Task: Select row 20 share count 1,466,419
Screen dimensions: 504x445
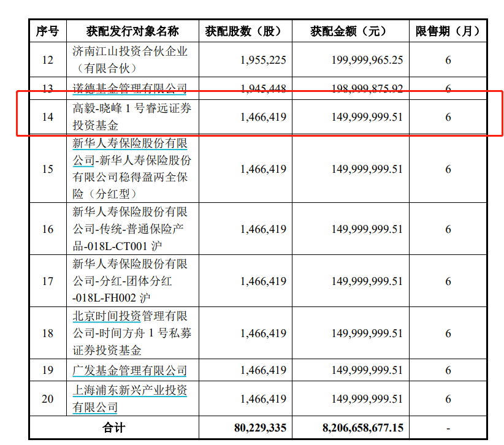Action: [263, 399]
